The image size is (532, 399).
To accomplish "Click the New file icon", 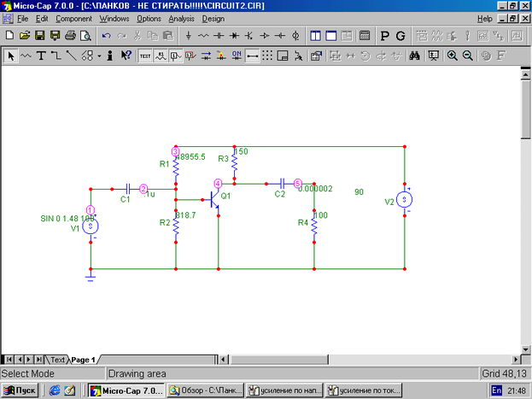I will 9,36.
